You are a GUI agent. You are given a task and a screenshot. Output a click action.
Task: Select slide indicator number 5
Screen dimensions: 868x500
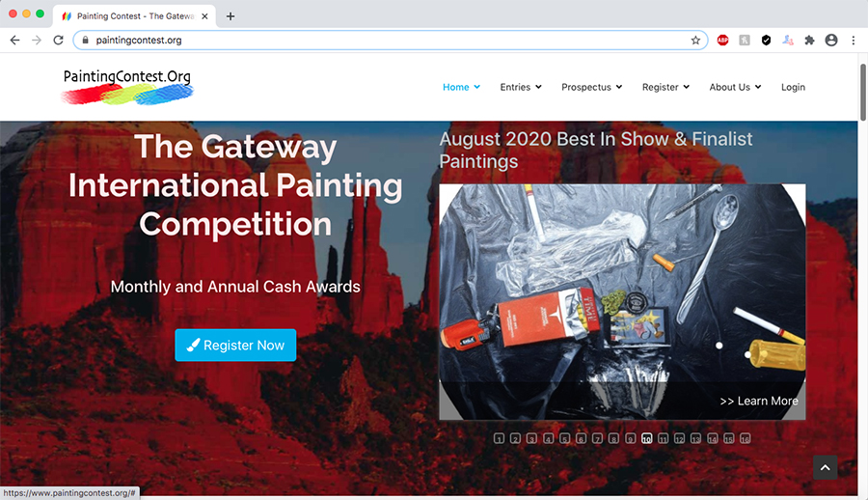tap(564, 438)
